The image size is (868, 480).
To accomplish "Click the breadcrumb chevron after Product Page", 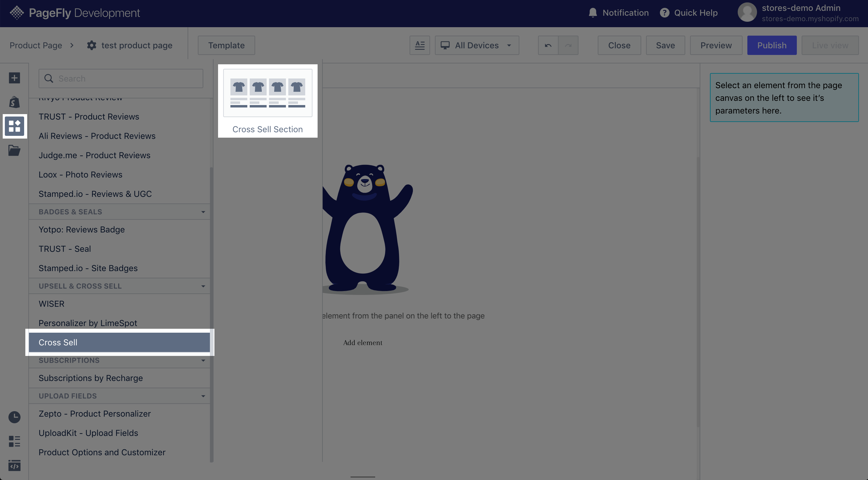I will 72,45.
